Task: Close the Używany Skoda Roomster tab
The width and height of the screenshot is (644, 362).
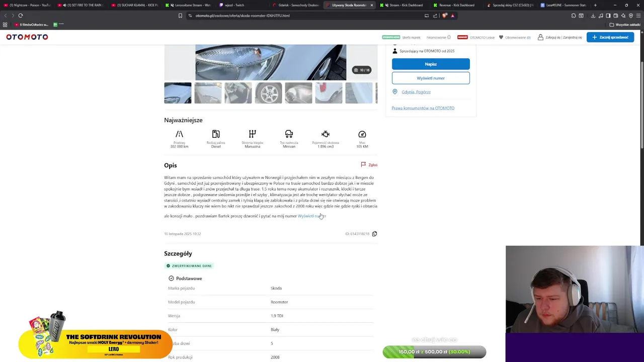Action: [x=372, y=5]
